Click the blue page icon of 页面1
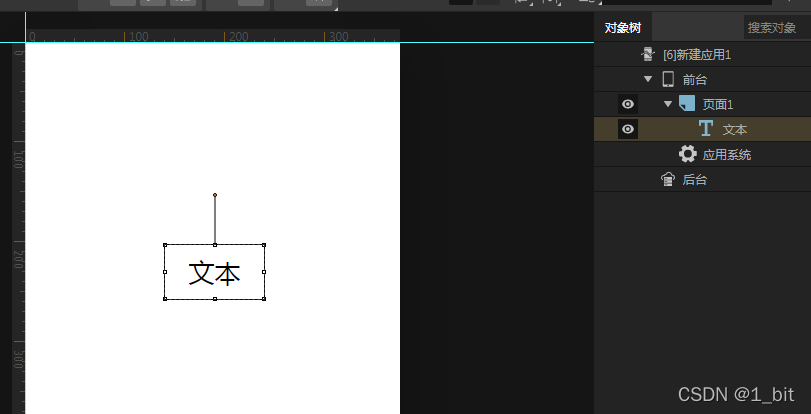The height and width of the screenshot is (414, 811). tap(687, 104)
